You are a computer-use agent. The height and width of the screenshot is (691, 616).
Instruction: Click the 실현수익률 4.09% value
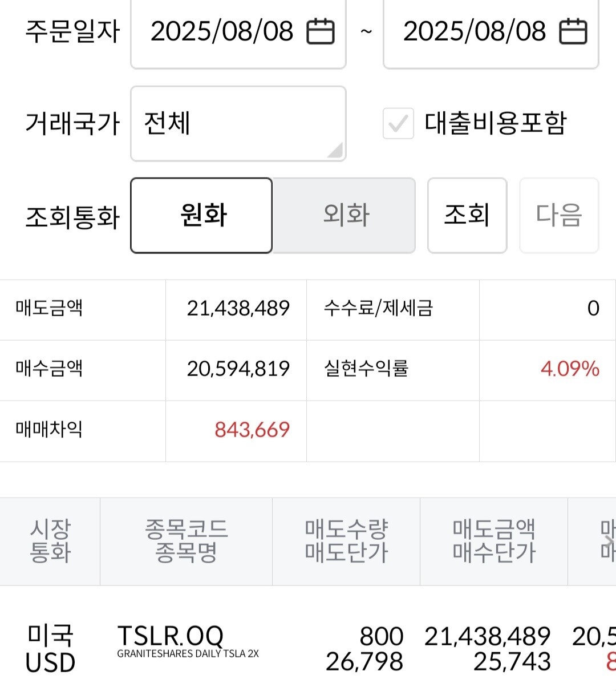coord(570,369)
